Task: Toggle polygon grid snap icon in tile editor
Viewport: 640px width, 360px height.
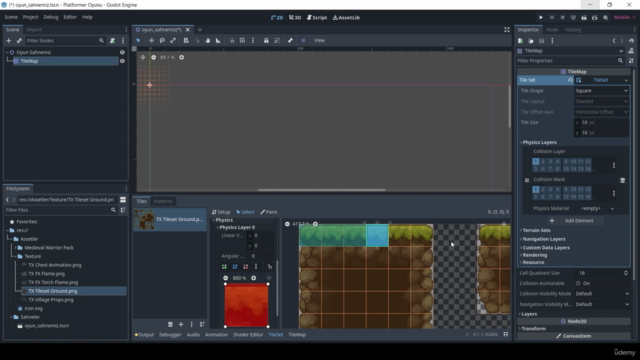Action: 270,267
